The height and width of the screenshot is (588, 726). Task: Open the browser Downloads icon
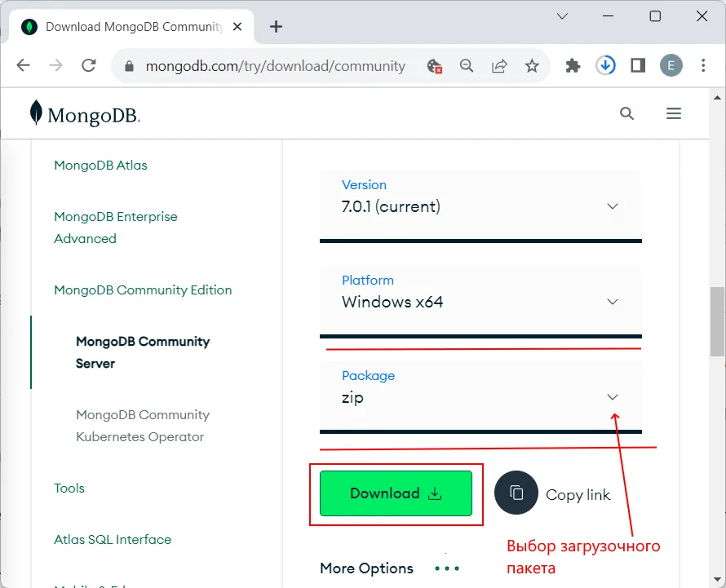[605, 65]
